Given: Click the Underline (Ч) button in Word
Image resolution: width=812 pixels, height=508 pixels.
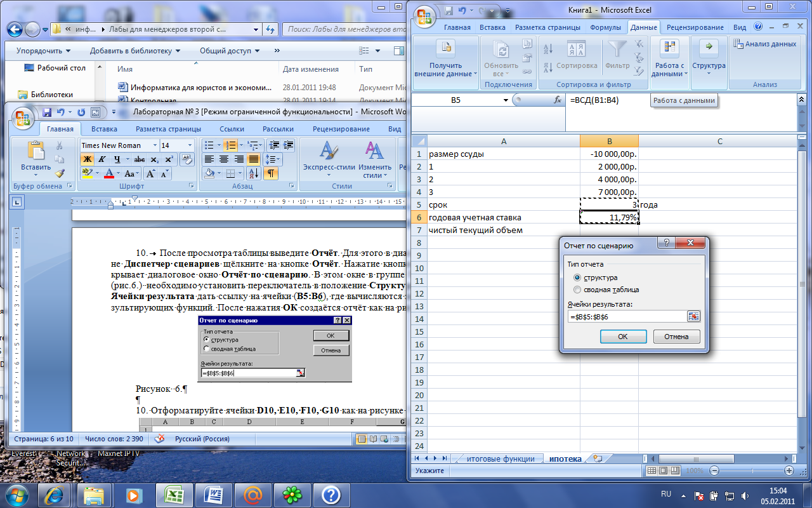Looking at the screenshot, I should [118, 159].
